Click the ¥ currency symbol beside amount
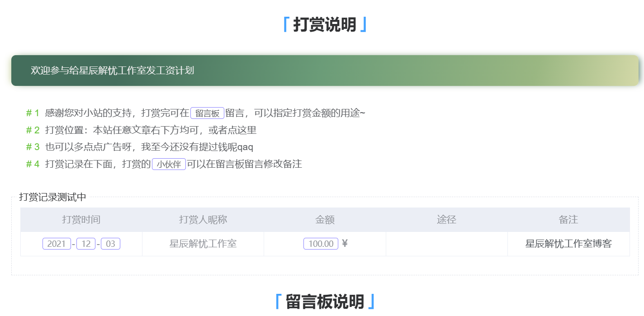The height and width of the screenshot is (316, 644). pos(345,243)
